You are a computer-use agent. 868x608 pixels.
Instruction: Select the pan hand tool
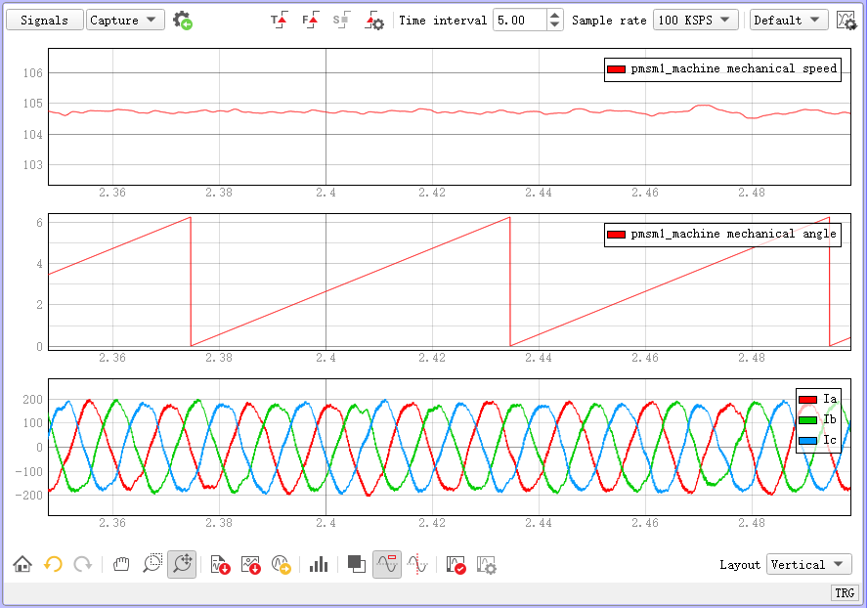tap(121, 564)
